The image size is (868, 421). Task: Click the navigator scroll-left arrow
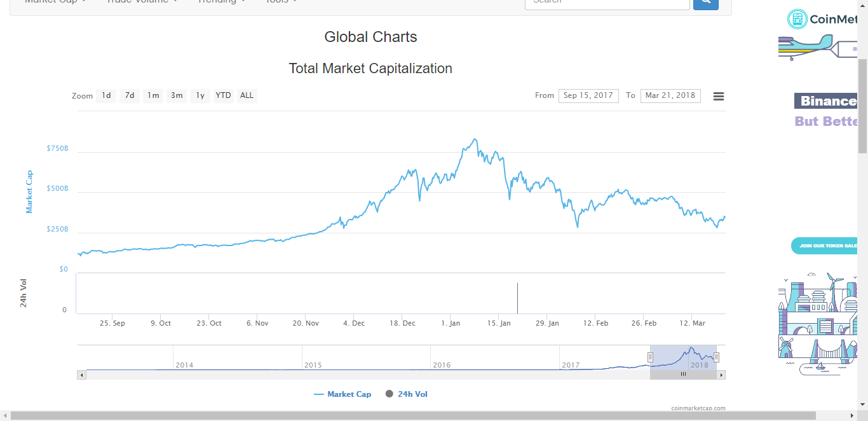click(x=81, y=375)
